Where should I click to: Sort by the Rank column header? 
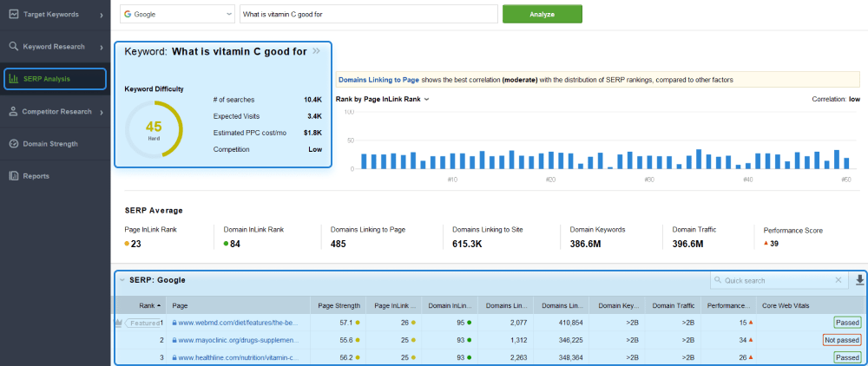(x=141, y=305)
